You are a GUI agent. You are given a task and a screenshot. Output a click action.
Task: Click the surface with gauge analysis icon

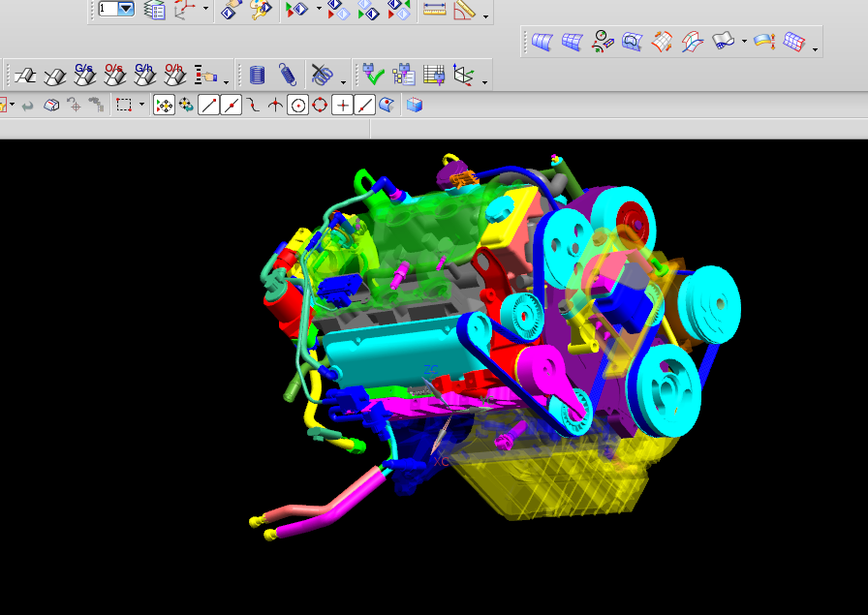(603, 42)
